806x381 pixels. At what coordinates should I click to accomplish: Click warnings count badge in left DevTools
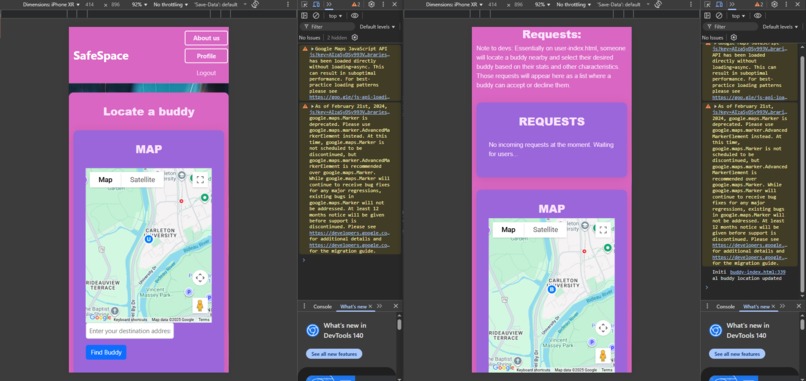pos(356,4)
